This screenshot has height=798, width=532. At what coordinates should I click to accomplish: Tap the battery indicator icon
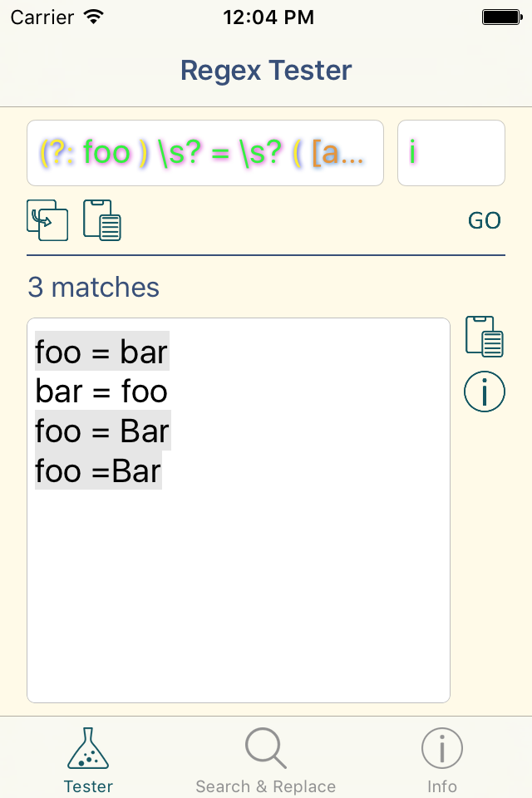502,17
